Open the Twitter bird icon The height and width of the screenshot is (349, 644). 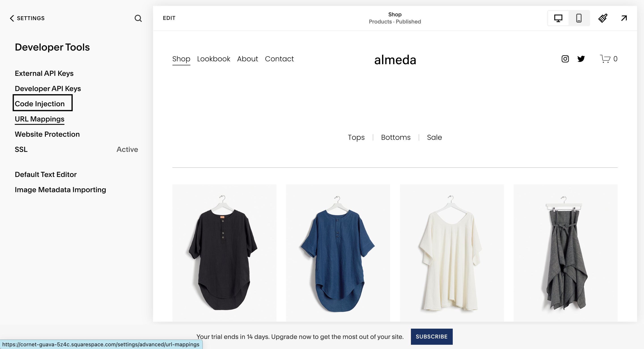click(581, 59)
